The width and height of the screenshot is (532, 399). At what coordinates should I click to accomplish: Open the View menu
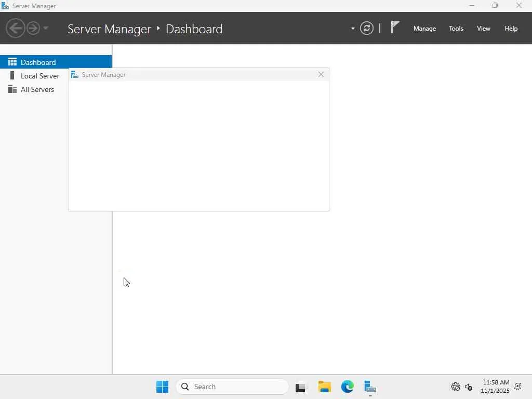click(483, 29)
